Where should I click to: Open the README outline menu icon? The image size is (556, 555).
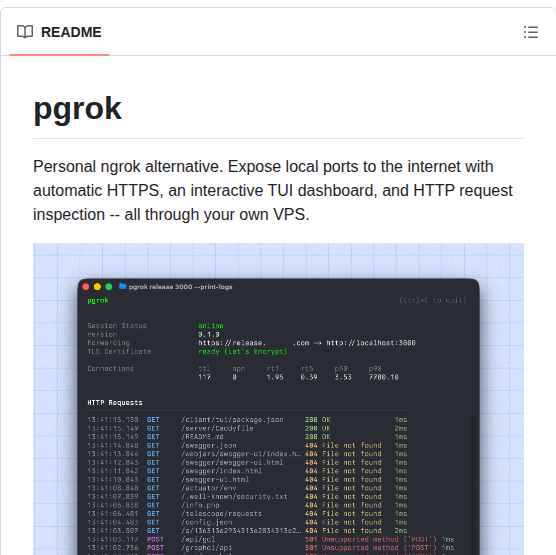coord(531,32)
